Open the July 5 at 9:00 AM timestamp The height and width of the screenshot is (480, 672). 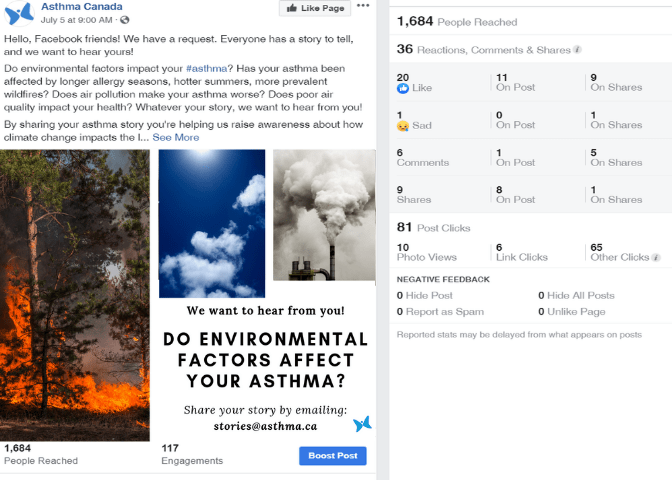(78, 20)
